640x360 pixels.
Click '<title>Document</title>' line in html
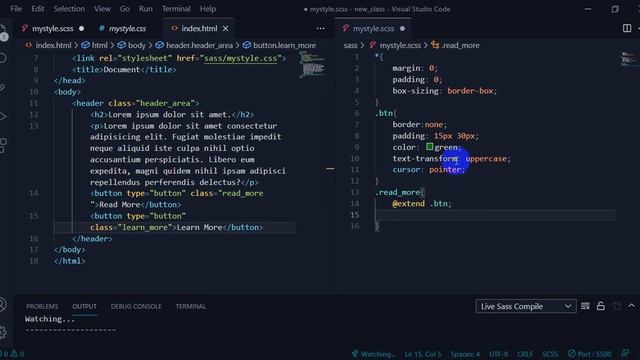(x=124, y=69)
